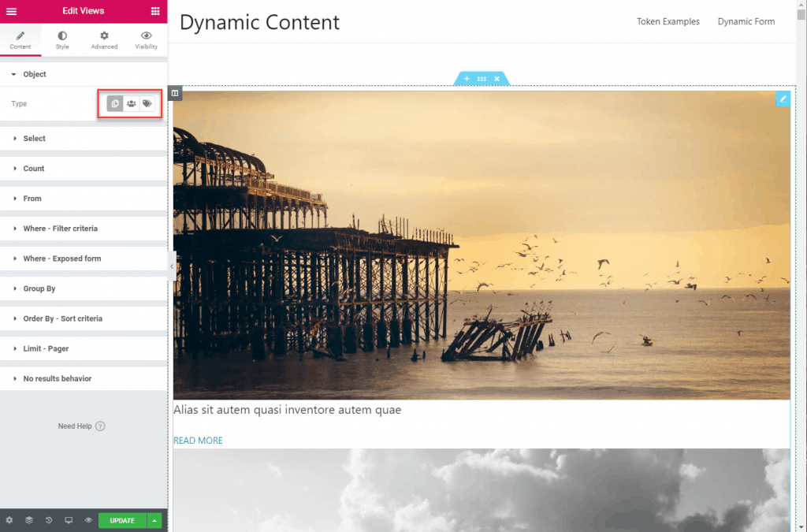The height and width of the screenshot is (532, 807).
Task: Open page settings gear in bottom bar
Action: tap(9, 520)
